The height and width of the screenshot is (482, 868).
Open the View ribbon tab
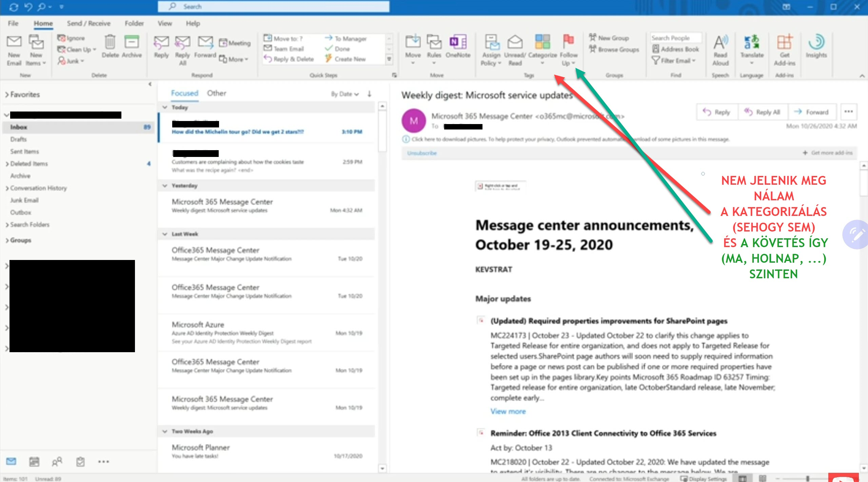click(164, 23)
